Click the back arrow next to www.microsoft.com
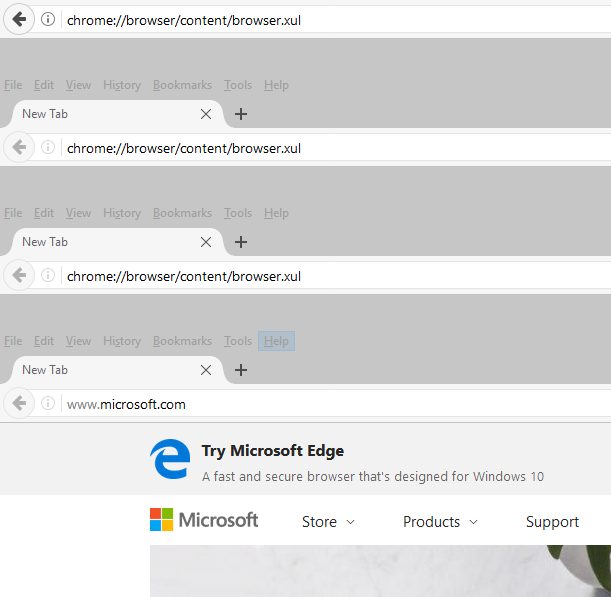 click(x=19, y=403)
